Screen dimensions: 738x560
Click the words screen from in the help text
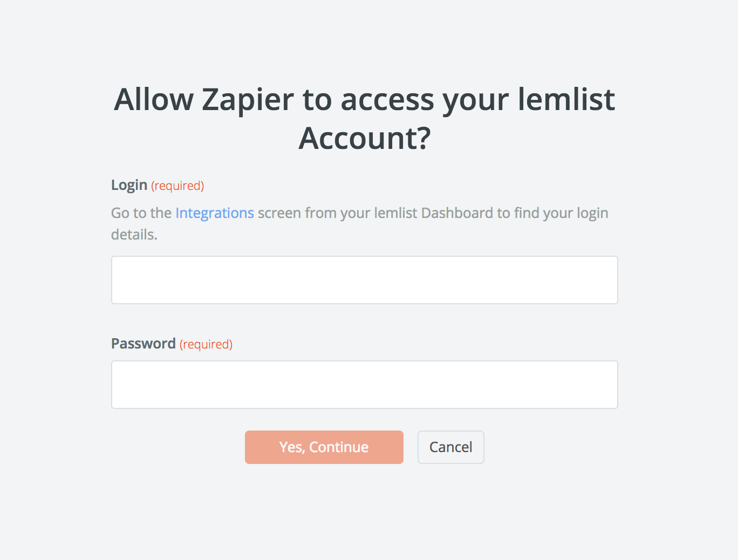297,213
